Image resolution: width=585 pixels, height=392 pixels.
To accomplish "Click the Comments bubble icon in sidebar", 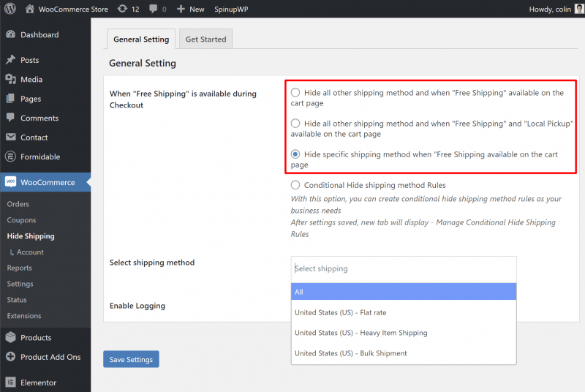I will (x=10, y=118).
